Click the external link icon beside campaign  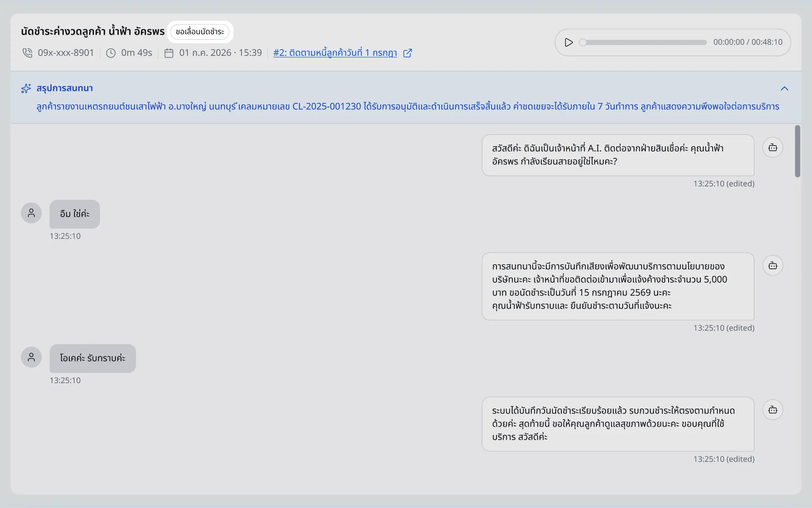pos(408,53)
